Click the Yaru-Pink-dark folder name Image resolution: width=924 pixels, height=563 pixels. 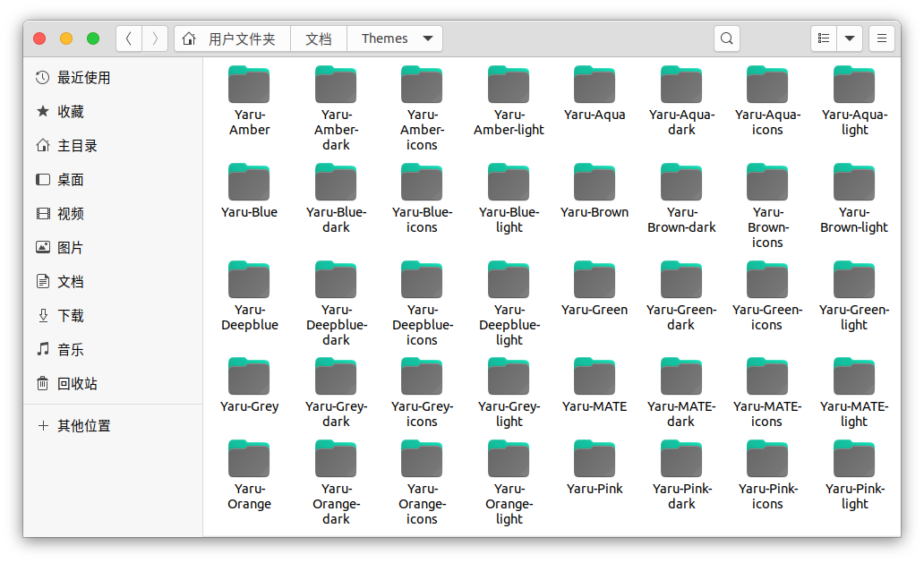pyautogui.click(x=681, y=497)
